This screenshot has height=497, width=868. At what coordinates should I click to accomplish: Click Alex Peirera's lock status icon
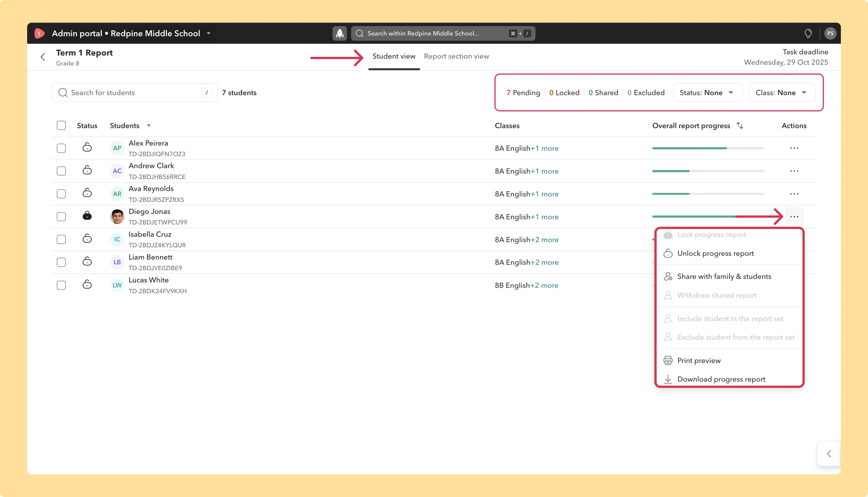pos(87,147)
